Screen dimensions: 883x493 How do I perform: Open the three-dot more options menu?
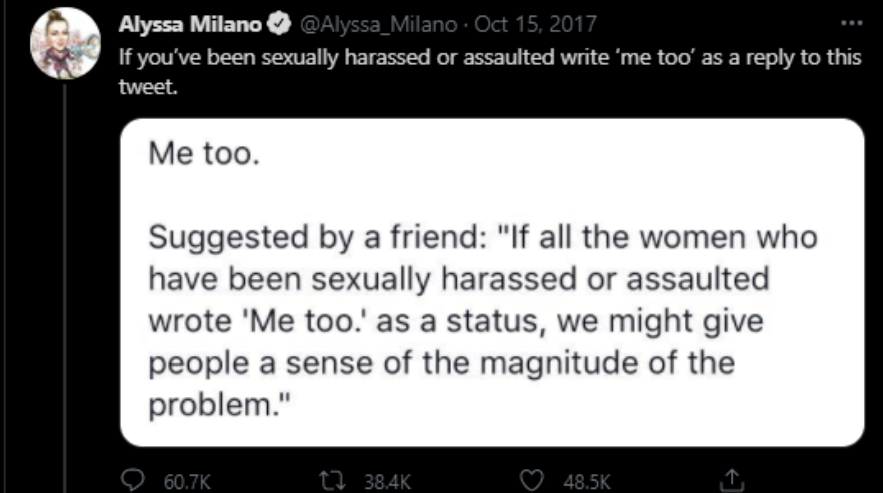(x=851, y=21)
